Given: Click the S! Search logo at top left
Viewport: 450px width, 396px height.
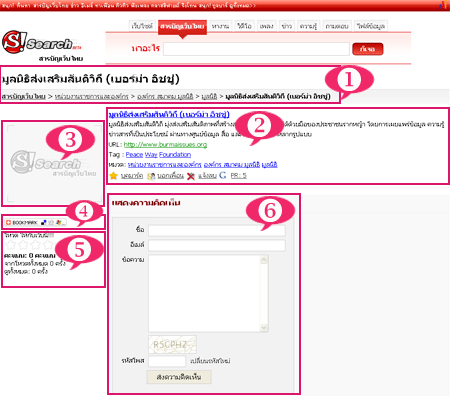Looking at the screenshot, I should coord(42,42).
